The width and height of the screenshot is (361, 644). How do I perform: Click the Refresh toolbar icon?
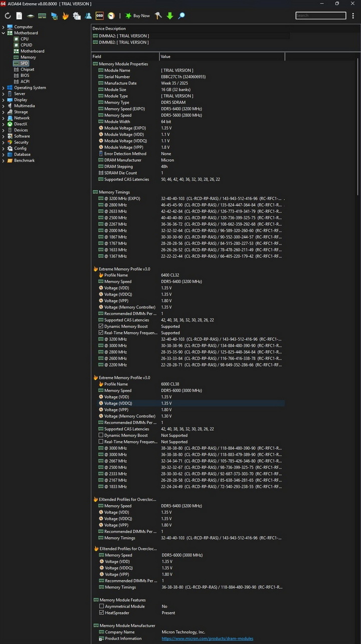(x=8, y=16)
